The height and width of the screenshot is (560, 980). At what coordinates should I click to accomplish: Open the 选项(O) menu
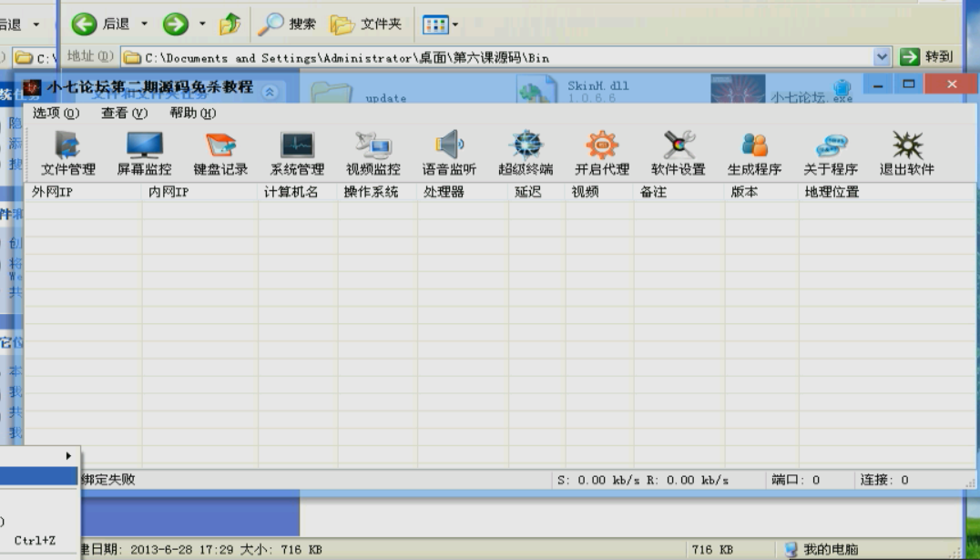56,114
